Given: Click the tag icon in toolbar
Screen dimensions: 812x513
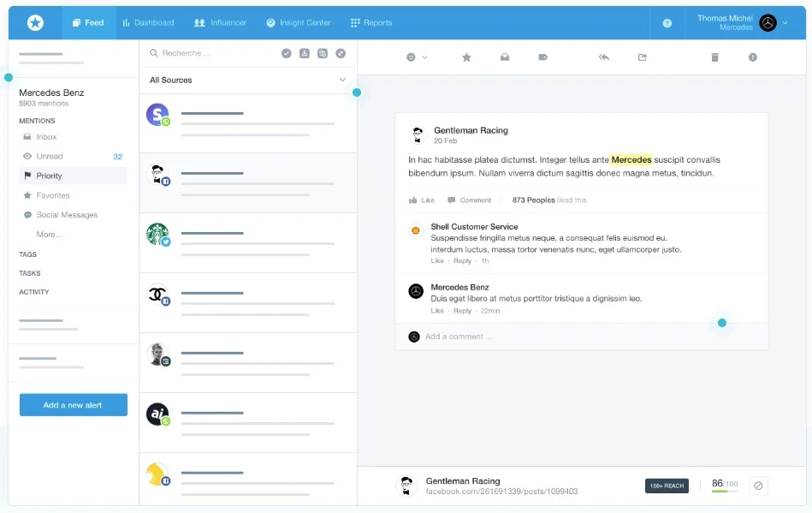Looking at the screenshot, I should 543,57.
